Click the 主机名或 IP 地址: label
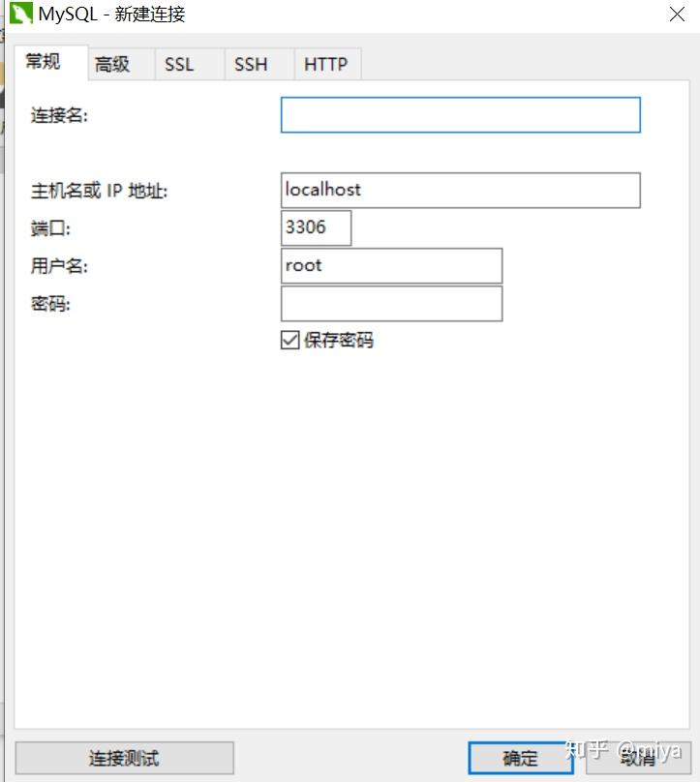Viewport: 700px width, 782px height. click(100, 191)
